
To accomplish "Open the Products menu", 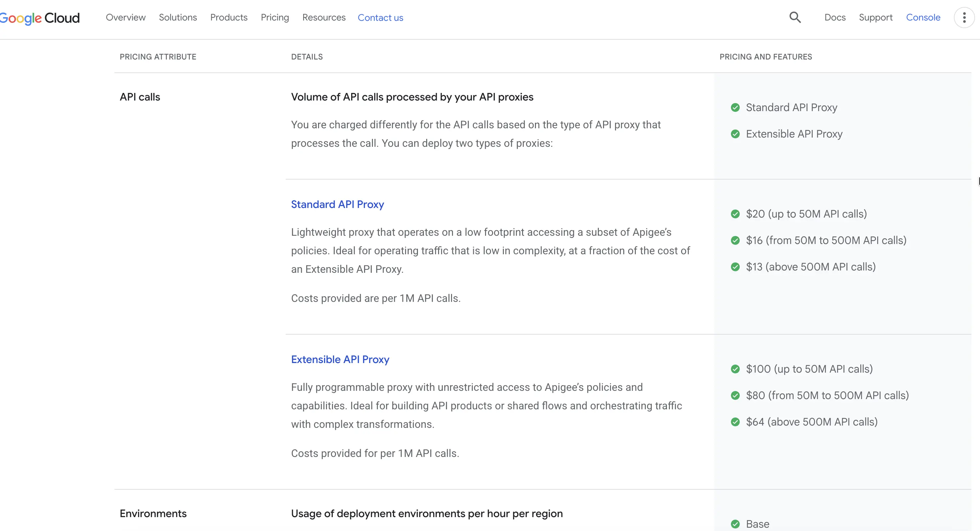I will (x=229, y=18).
